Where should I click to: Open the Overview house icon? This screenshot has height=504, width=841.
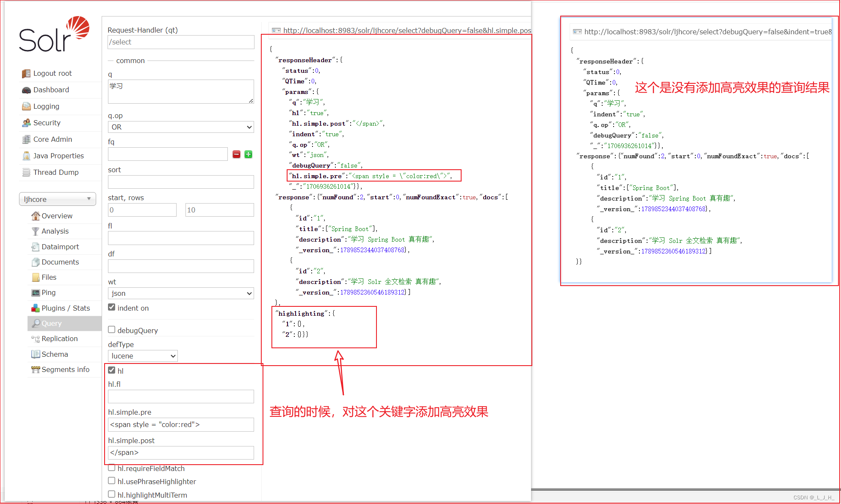[36, 216]
